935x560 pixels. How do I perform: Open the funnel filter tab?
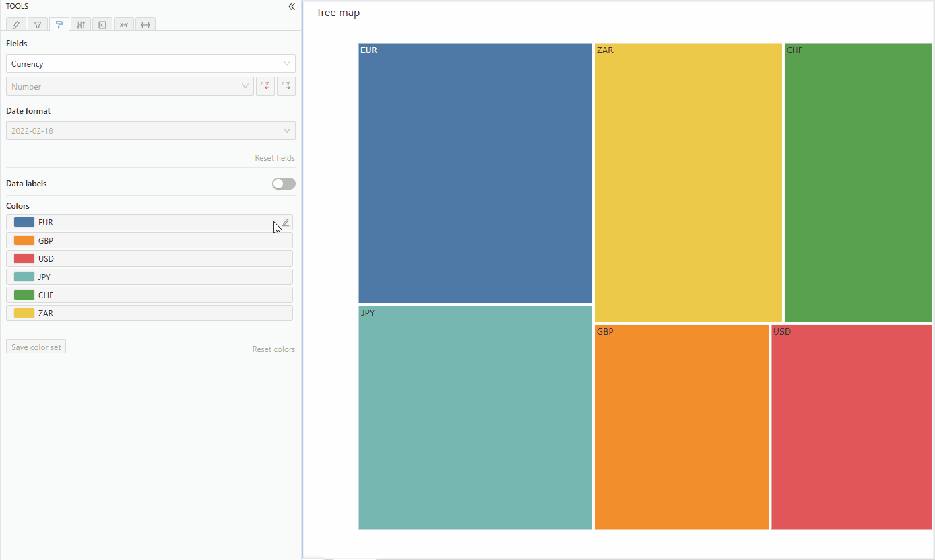click(x=38, y=25)
